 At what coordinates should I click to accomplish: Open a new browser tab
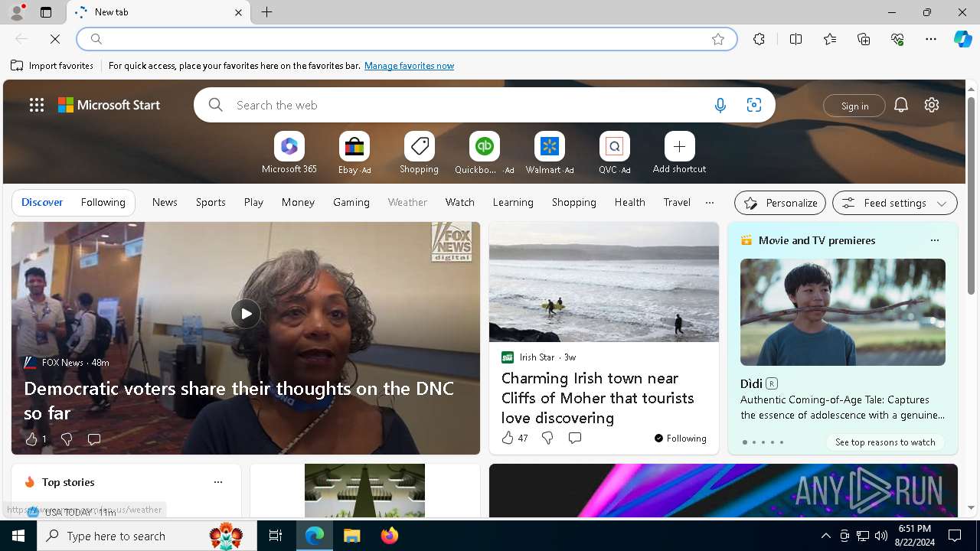[x=266, y=12]
